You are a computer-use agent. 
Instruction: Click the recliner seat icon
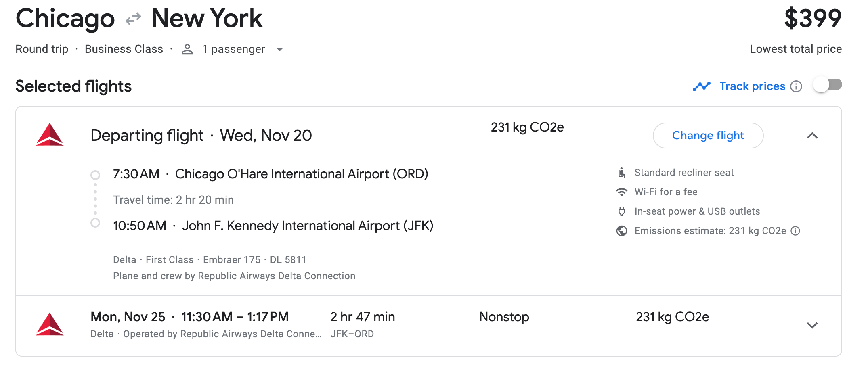click(622, 173)
